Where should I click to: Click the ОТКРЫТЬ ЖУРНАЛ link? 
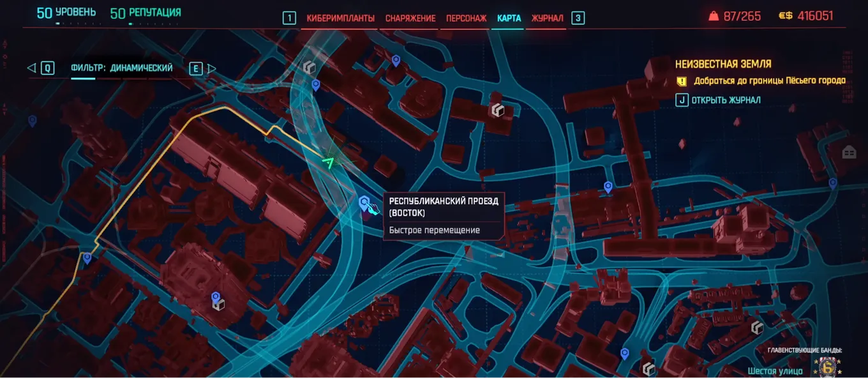click(726, 100)
